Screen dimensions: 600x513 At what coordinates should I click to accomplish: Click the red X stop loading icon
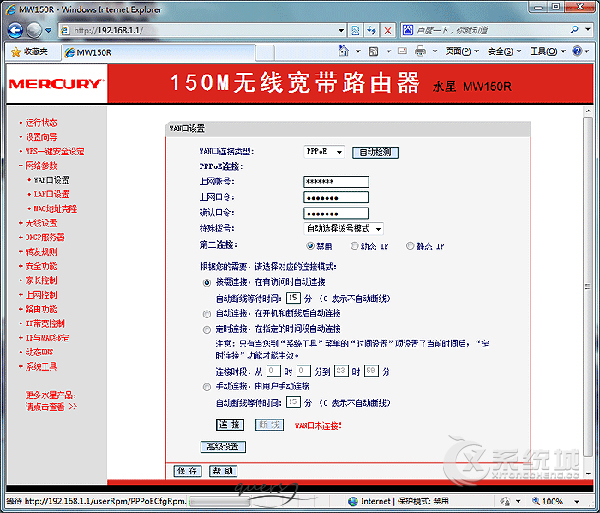point(388,30)
